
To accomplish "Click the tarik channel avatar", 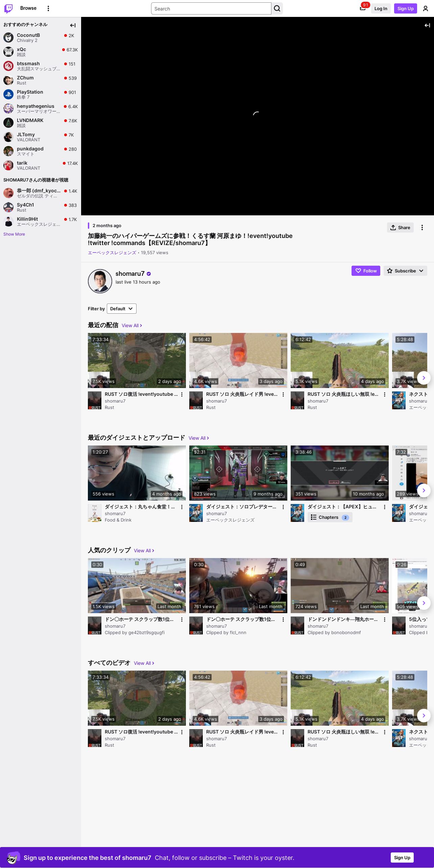I will click(8, 165).
